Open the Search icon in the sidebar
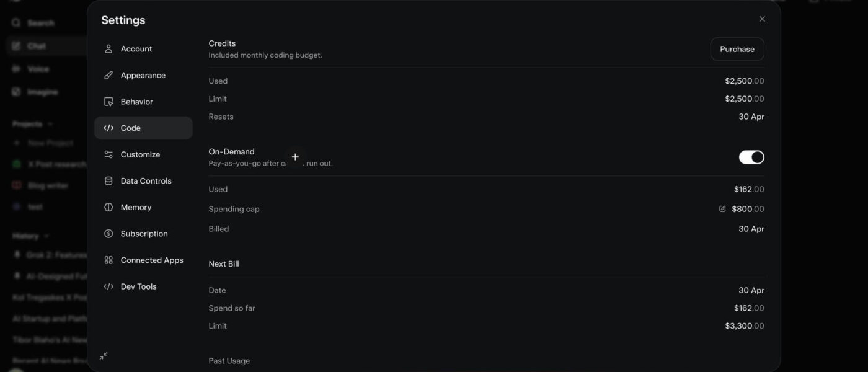The height and width of the screenshot is (372, 868). (x=15, y=22)
